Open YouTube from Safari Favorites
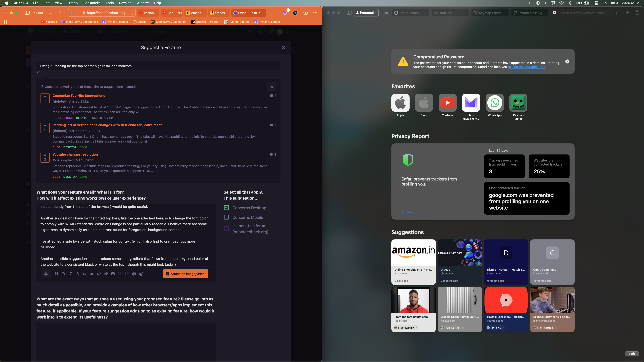 447,103
